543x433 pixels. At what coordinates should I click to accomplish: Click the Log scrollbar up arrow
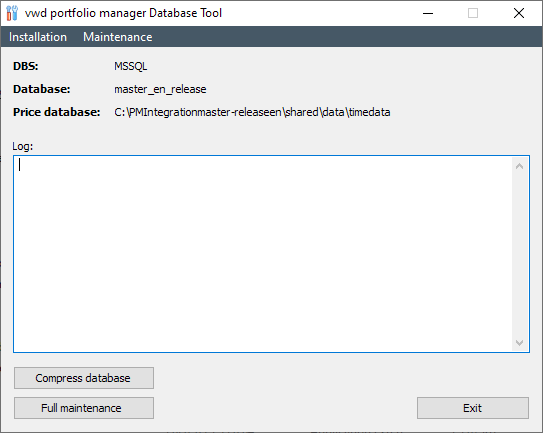pos(519,166)
